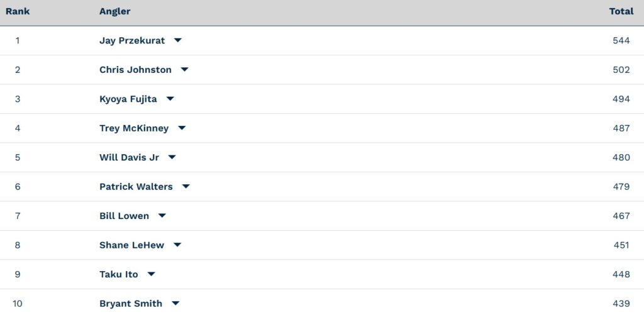Click the Total column header

click(621, 11)
